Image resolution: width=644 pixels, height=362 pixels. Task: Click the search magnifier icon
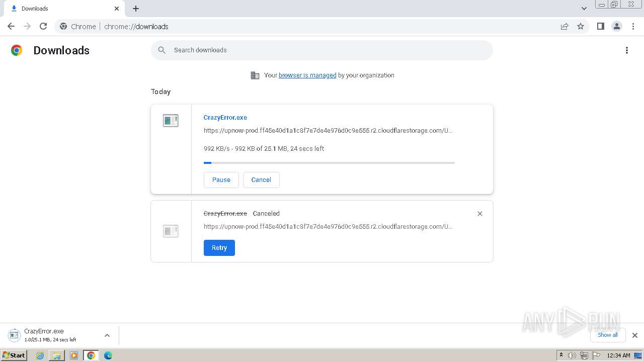162,50
